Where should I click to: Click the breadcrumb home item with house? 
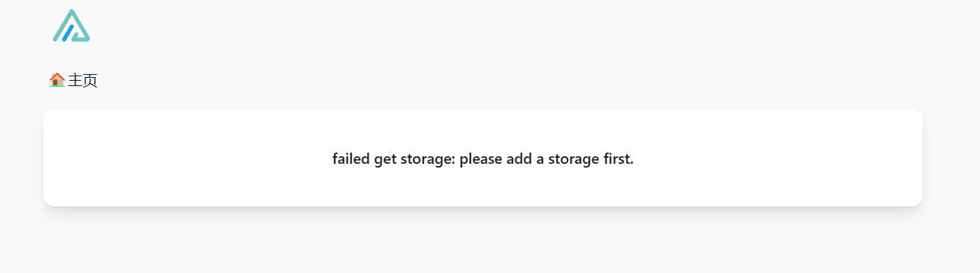tap(73, 80)
